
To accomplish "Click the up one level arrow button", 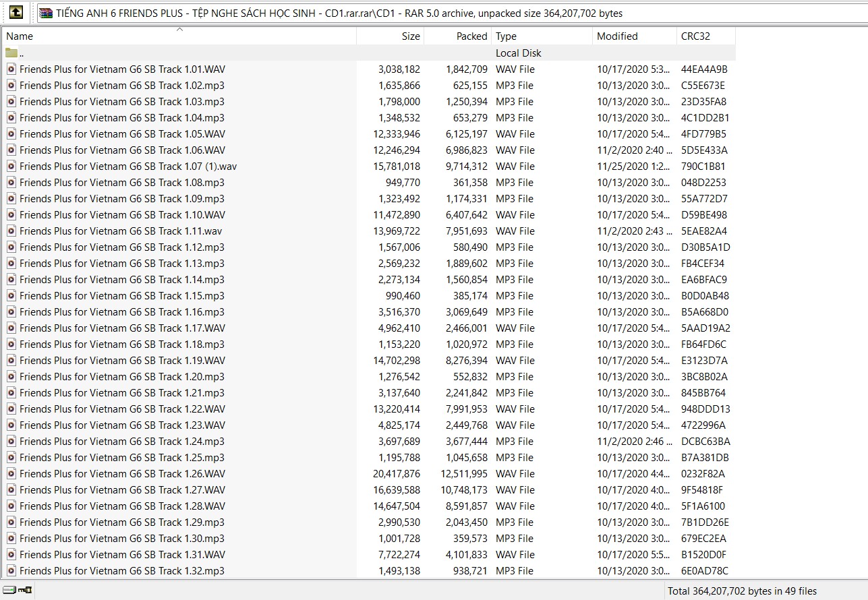I will point(17,12).
